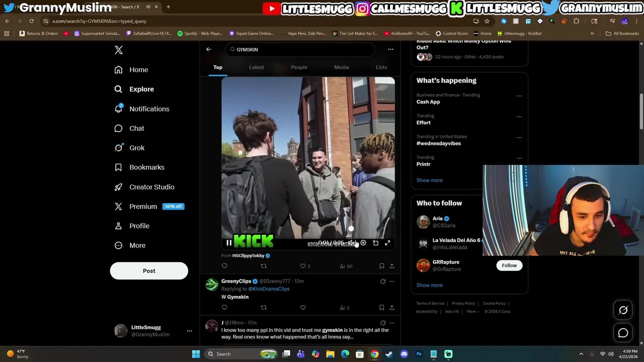The width and height of the screenshot is (644, 362).
Task: Reply to the video post
Action: [x=224, y=266]
